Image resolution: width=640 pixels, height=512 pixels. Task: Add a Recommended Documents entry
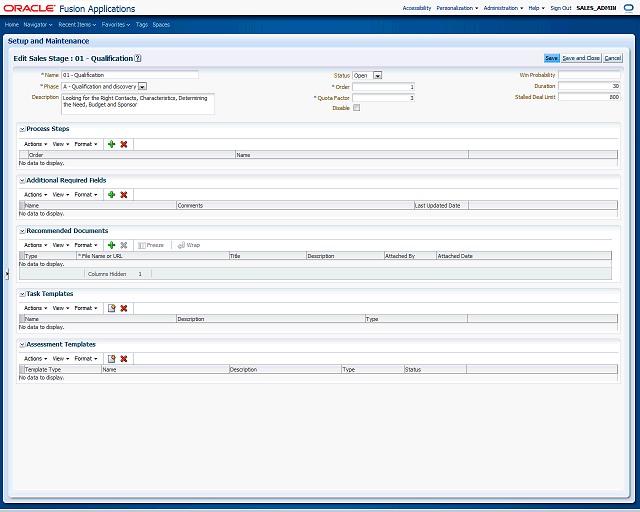coord(111,245)
